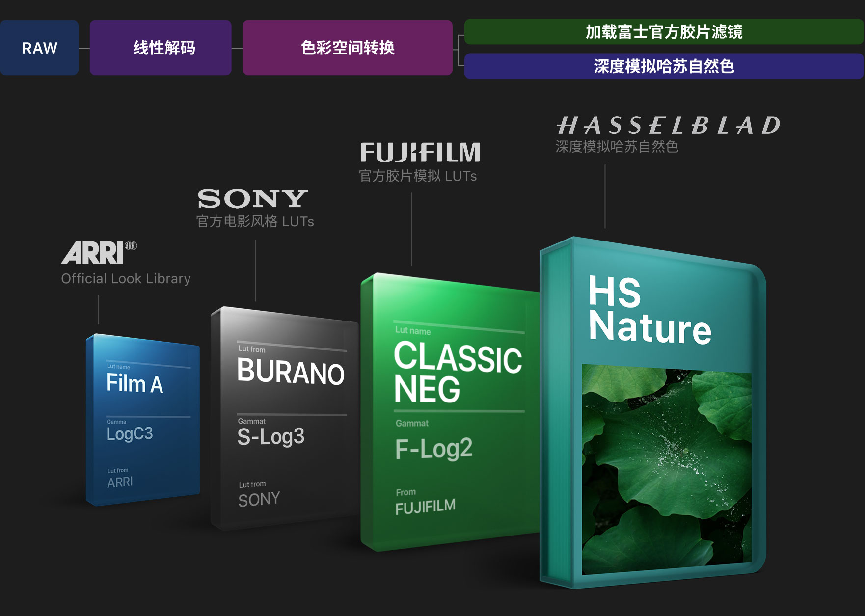The height and width of the screenshot is (616, 865).
Task: Select the green CLASSIC NEG LUT box
Action: [450, 412]
